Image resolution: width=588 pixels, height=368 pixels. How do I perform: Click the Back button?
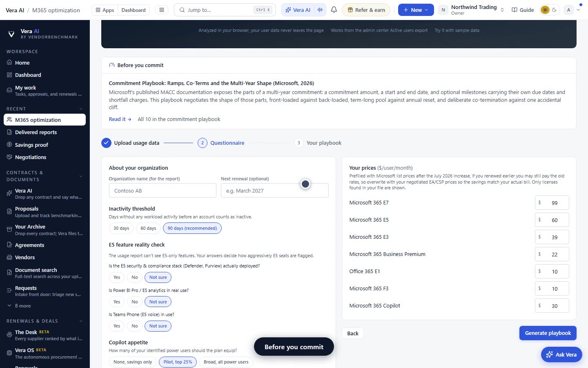point(353,333)
